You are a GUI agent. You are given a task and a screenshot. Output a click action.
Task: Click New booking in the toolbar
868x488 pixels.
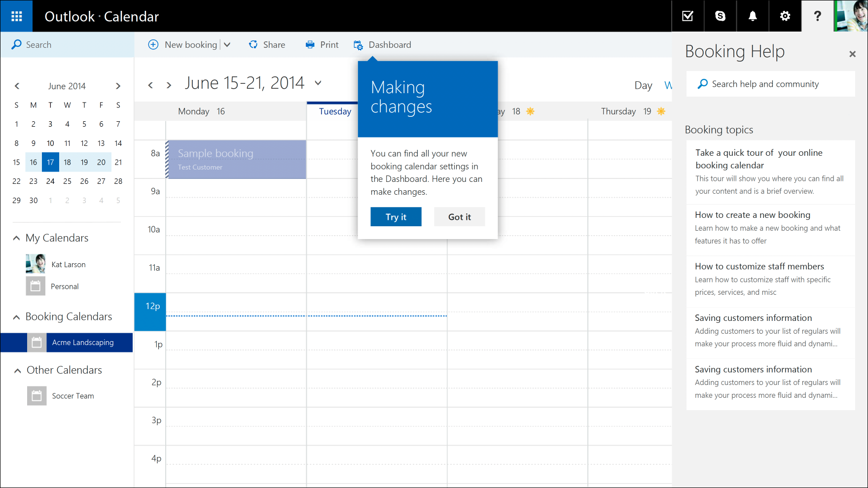tap(191, 45)
